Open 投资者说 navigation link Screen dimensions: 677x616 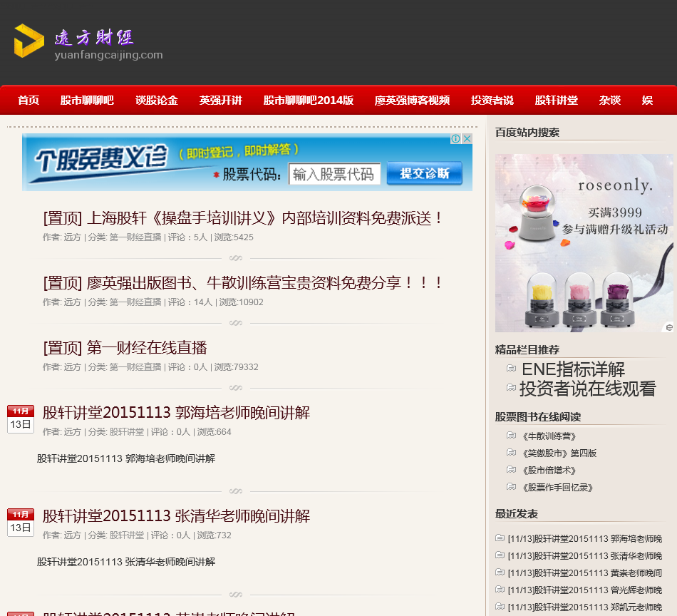[x=492, y=101]
